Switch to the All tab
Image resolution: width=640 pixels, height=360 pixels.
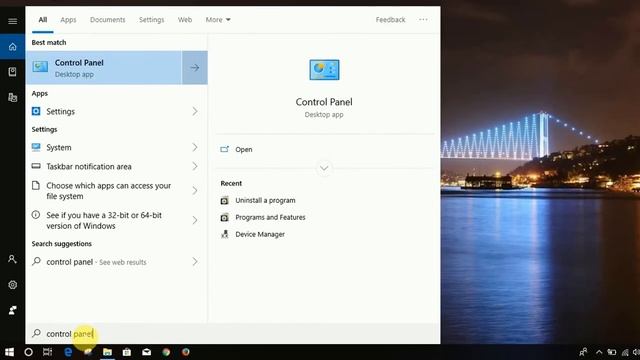43,20
